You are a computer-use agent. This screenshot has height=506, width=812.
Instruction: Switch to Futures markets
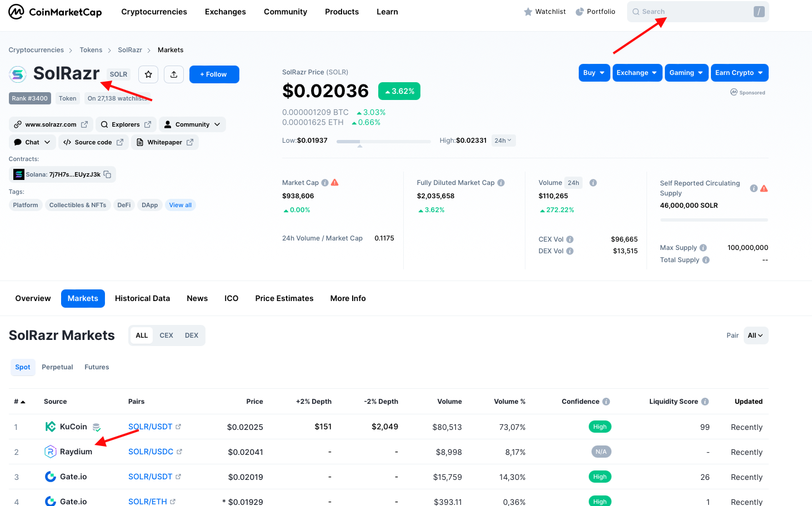coord(97,367)
